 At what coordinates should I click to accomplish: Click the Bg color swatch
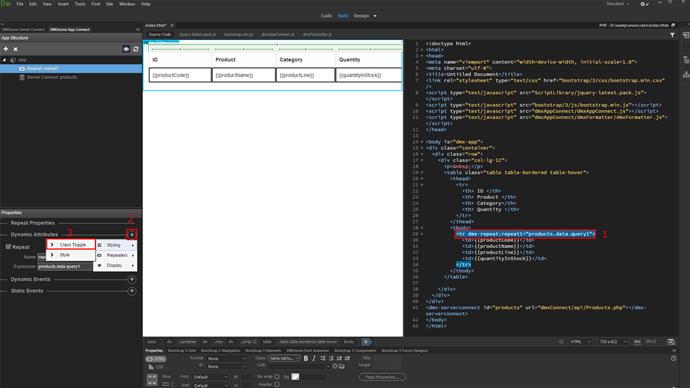tap(295, 377)
